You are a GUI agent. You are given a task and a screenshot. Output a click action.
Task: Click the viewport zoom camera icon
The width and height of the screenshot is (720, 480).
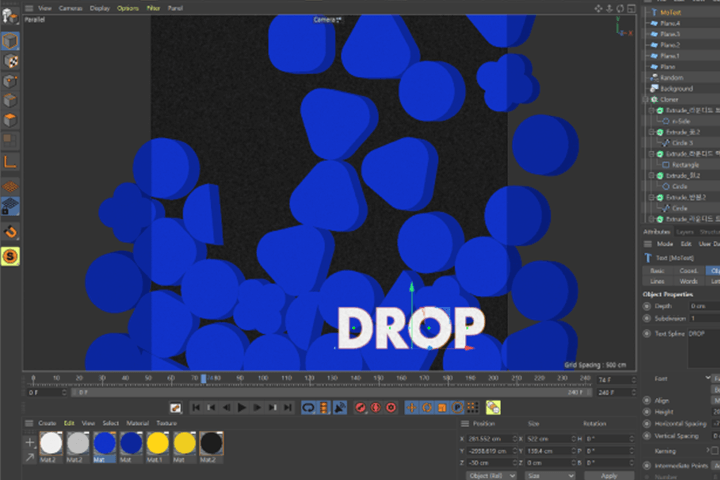[x=609, y=8]
